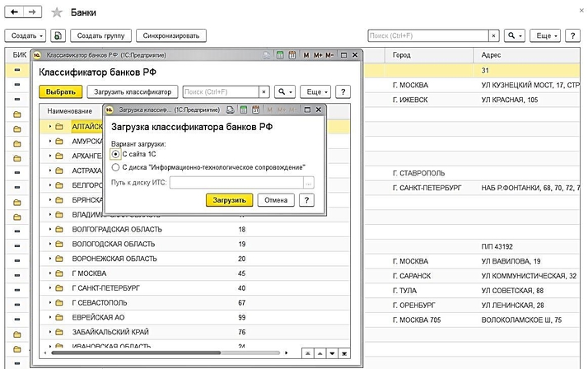Viewport: 588px width, 369px height.
Task: Open calculator icon in Загрузка классификатора title bar
Action: (244, 110)
